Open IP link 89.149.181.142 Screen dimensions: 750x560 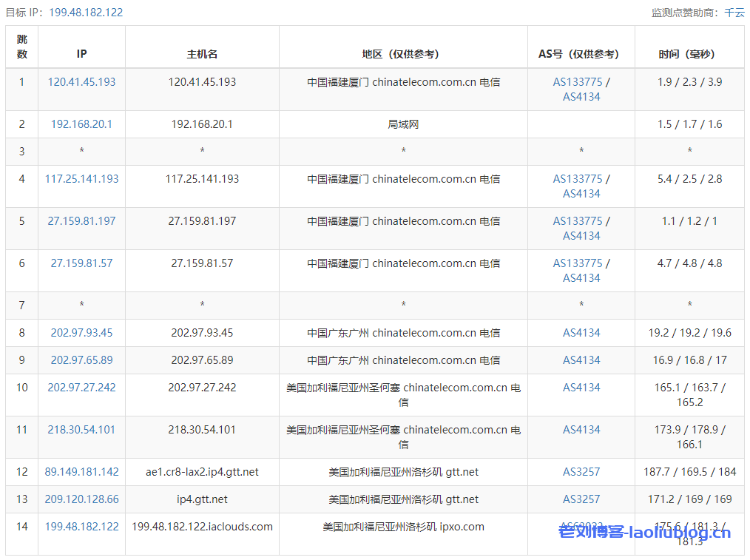pos(81,472)
